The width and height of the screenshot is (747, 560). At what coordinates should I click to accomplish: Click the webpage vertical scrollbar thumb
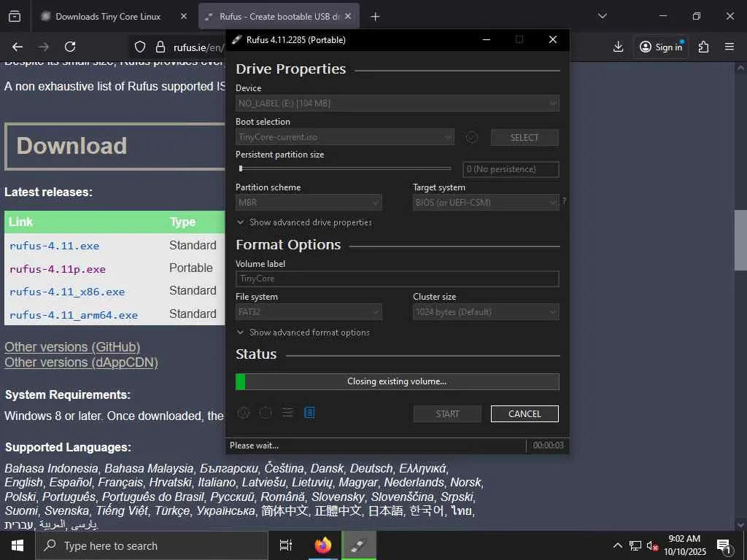pyautogui.click(x=740, y=240)
